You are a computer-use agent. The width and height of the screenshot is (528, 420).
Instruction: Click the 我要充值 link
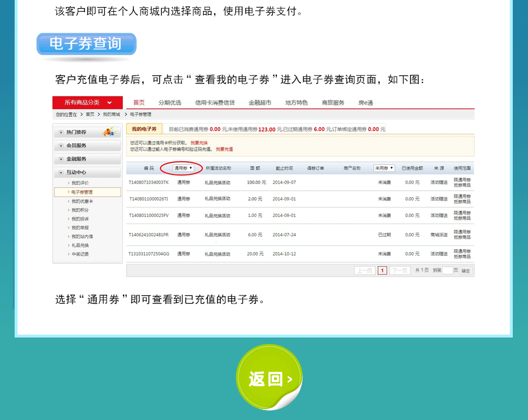(x=224, y=149)
